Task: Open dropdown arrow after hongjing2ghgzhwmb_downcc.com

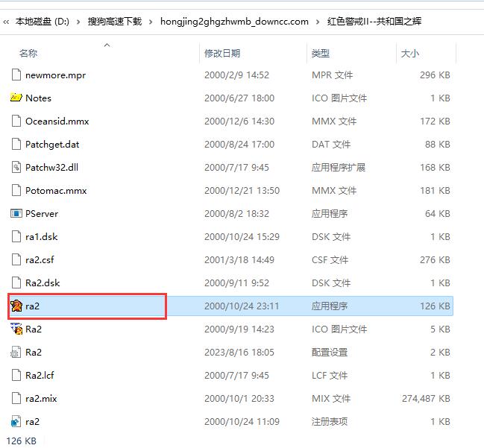Action: (318, 22)
